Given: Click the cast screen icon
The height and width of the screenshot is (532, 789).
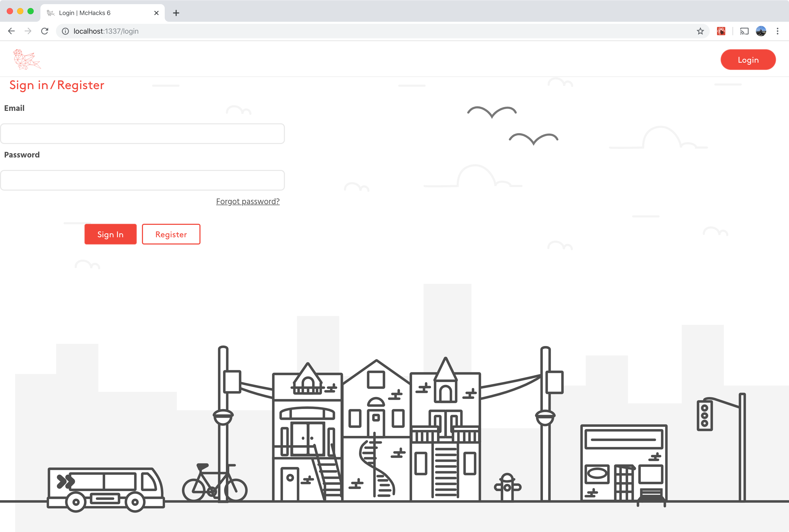Looking at the screenshot, I should coord(744,31).
